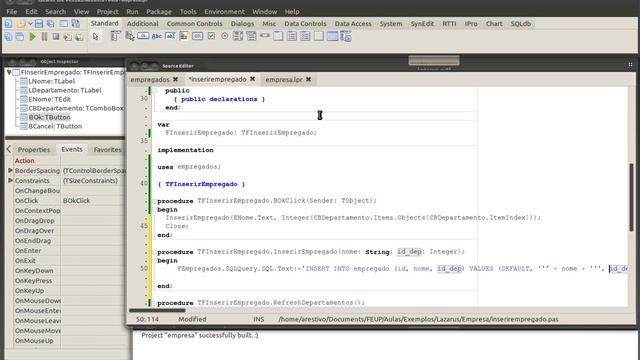Pick the TCheckBox component in the palette

211,36
